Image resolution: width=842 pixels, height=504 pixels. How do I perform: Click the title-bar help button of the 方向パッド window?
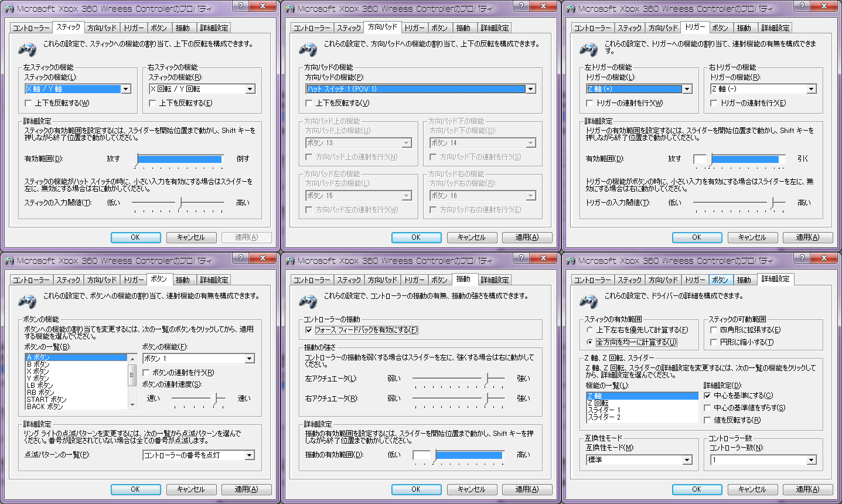coord(521,6)
